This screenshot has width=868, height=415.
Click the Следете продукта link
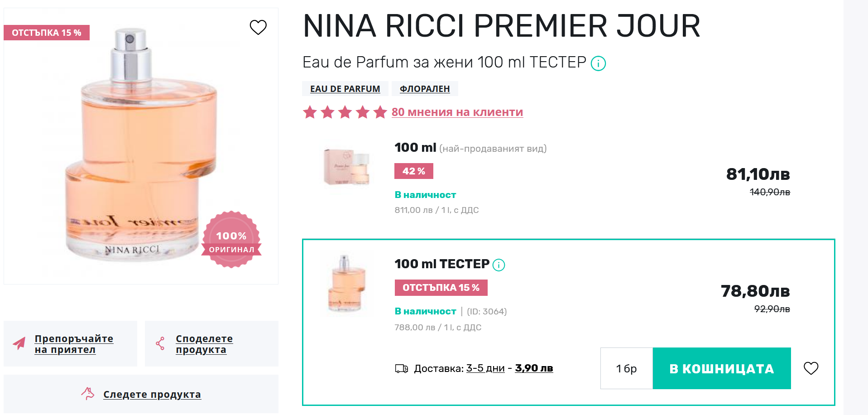pos(152,394)
